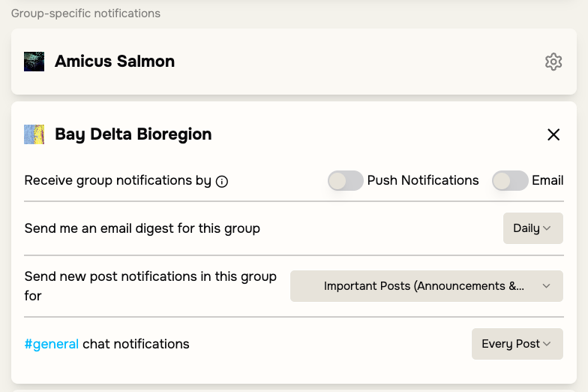Screen dimensions: 588x392
Task: Open the Daily email digest dropdown
Action: tap(532, 228)
